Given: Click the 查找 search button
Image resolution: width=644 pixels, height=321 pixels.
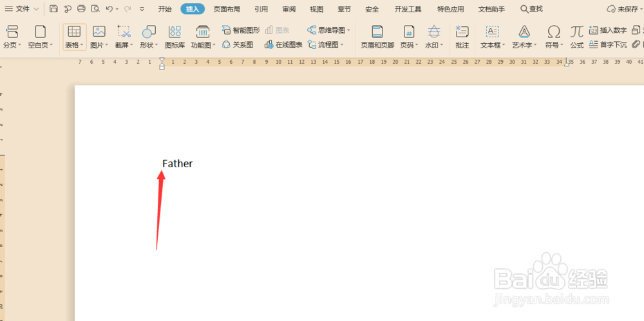Looking at the screenshot, I should (531, 8).
